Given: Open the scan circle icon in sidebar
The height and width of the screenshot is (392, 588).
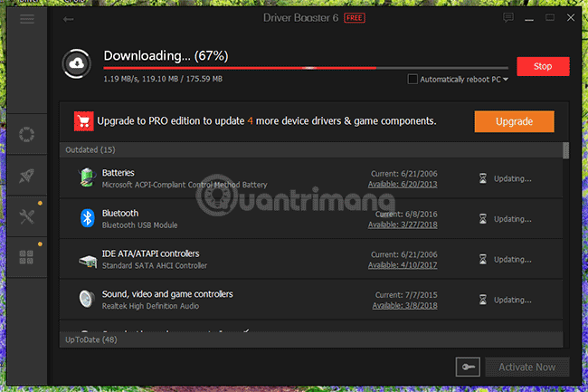Looking at the screenshot, I should [26, 134].
